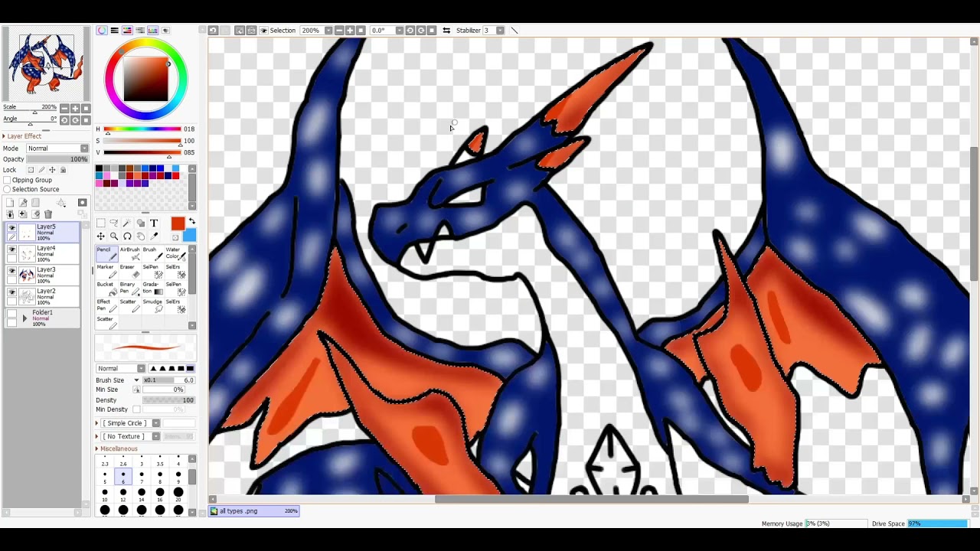Choose brush size 10 preset
Screen dimensions: 980x551
[105, 496]
